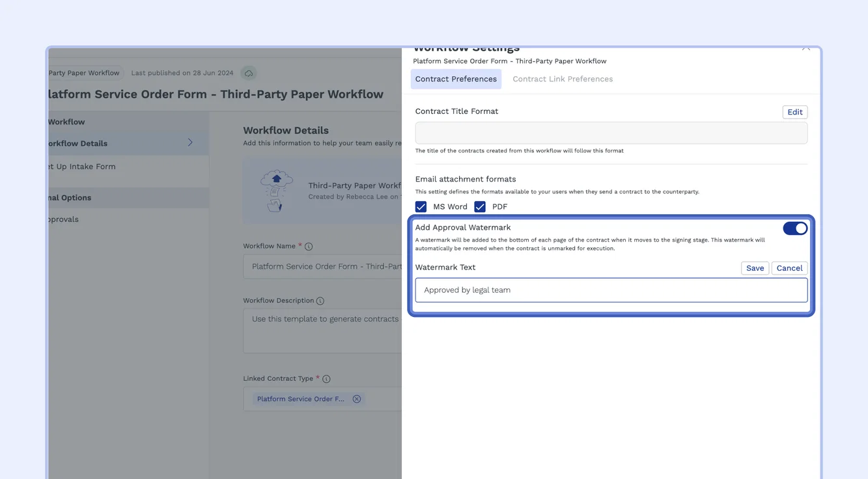The height and width of the screenshot is (479, 868).
Task: Uncheck the PDF attachment checkbox
Action: [480, 207]
